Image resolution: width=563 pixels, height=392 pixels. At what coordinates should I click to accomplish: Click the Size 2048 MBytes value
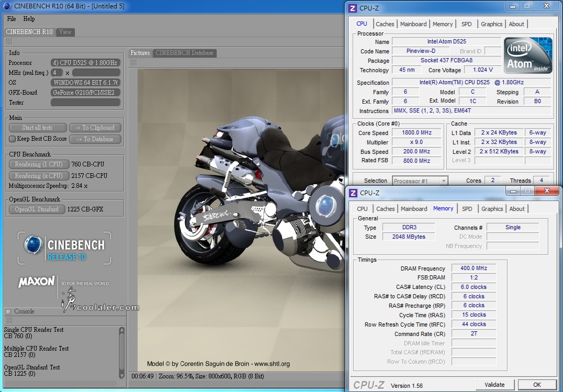[409, 237]
